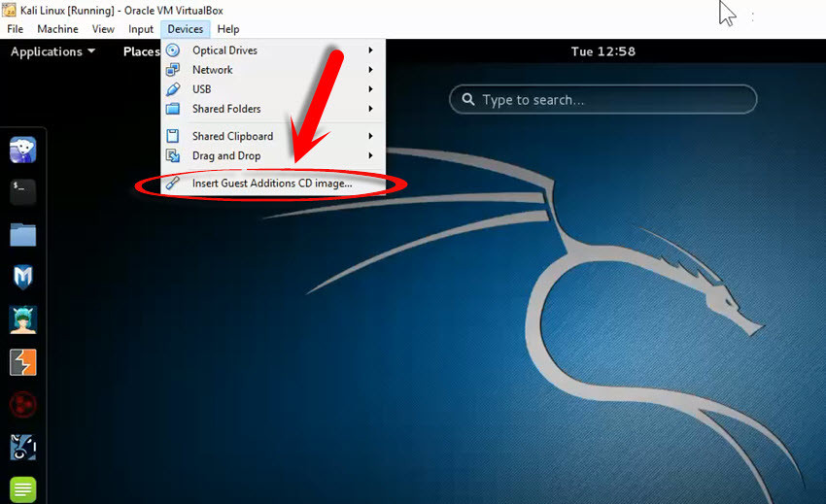This screenshot has width=826, height=504.
Task: Open the File menu
Action: [15, 29]
